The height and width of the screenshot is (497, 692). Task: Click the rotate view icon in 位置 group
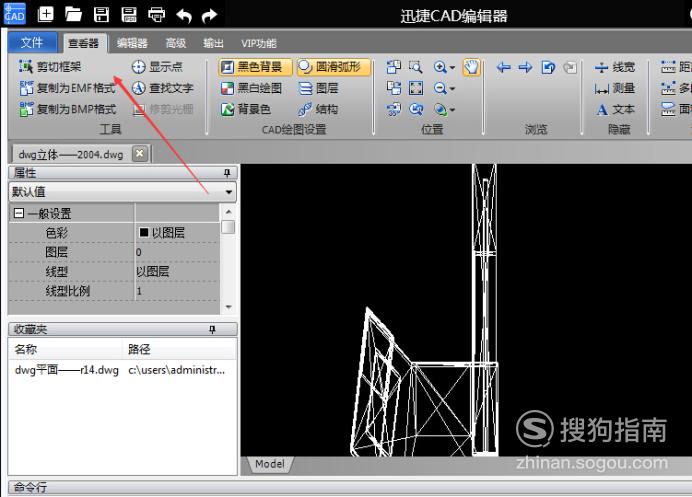(394, 109)
